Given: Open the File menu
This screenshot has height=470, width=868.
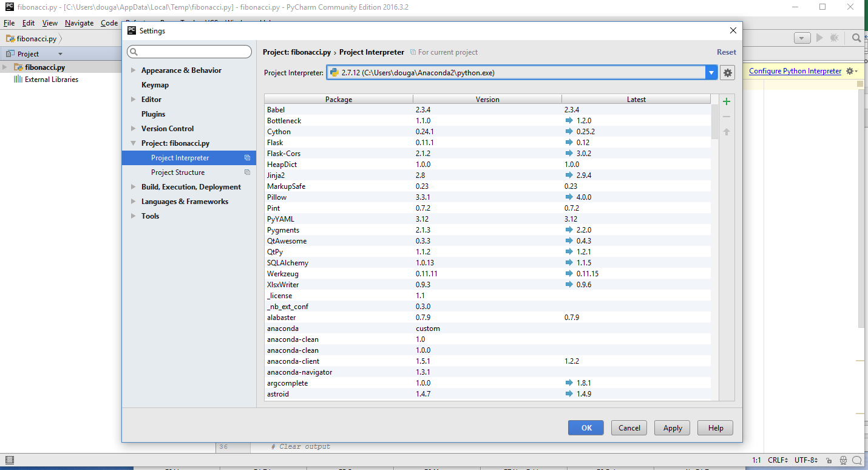Looking at the screenshot, I should (9, 23).
